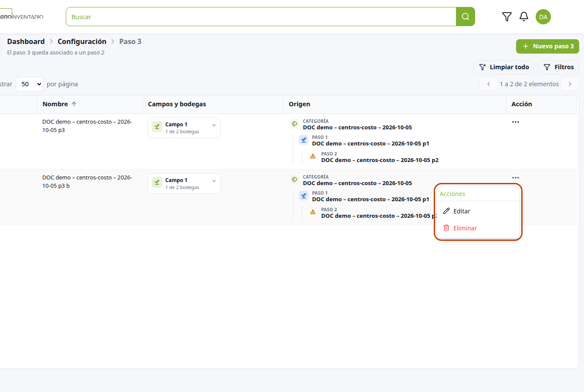Open three-dot actions for p3 b row
Screen dimensions: 584x392
[x=516, y=178]
